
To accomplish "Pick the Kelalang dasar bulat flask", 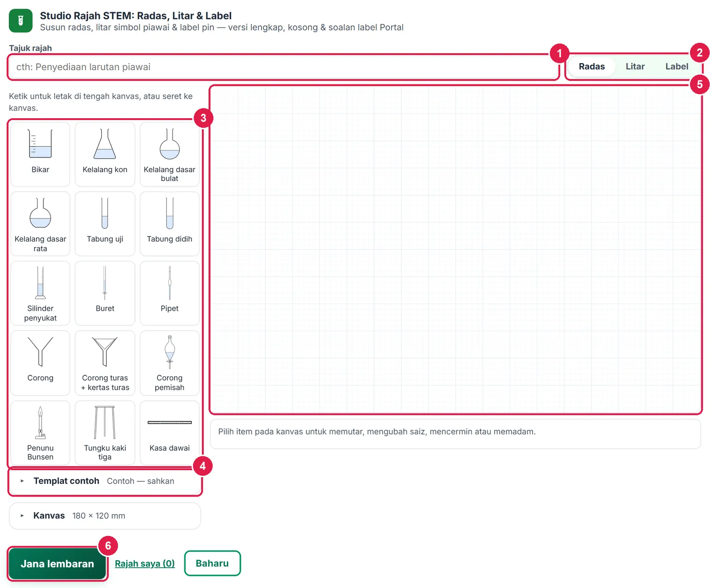I will [x=170, y=154].
